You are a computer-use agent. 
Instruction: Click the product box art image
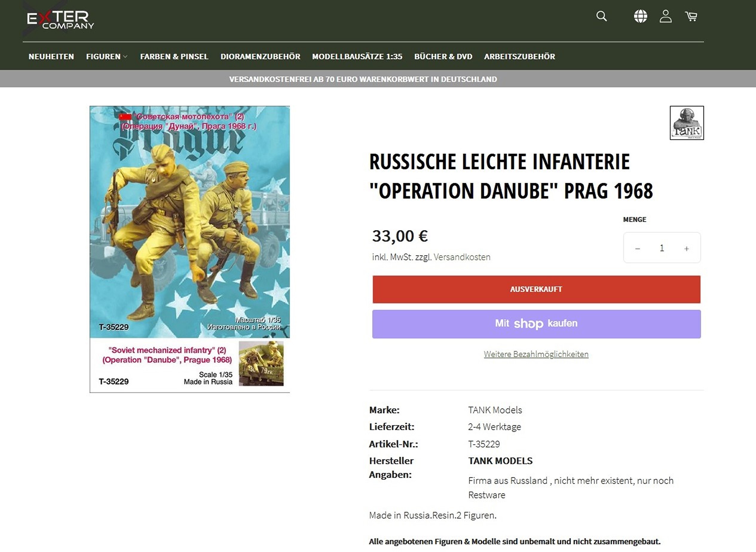pyautogui.click(x=190, y=249)
